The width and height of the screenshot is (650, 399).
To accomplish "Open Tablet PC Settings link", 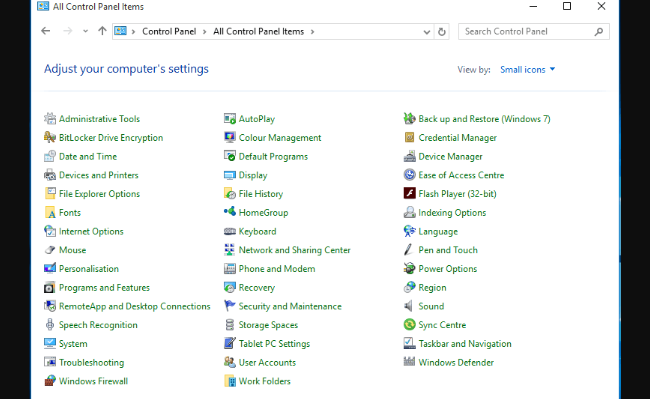I will point(274,343).
